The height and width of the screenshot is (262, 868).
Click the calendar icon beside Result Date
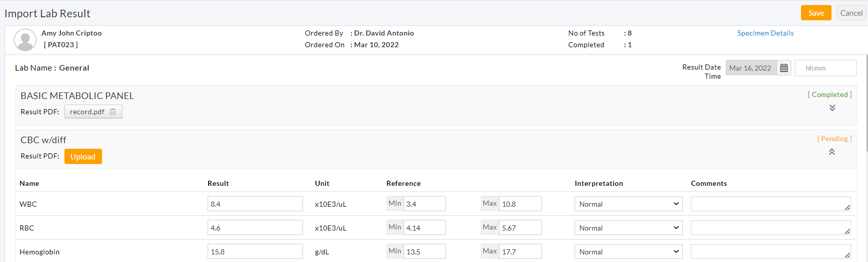pos(784,68)
